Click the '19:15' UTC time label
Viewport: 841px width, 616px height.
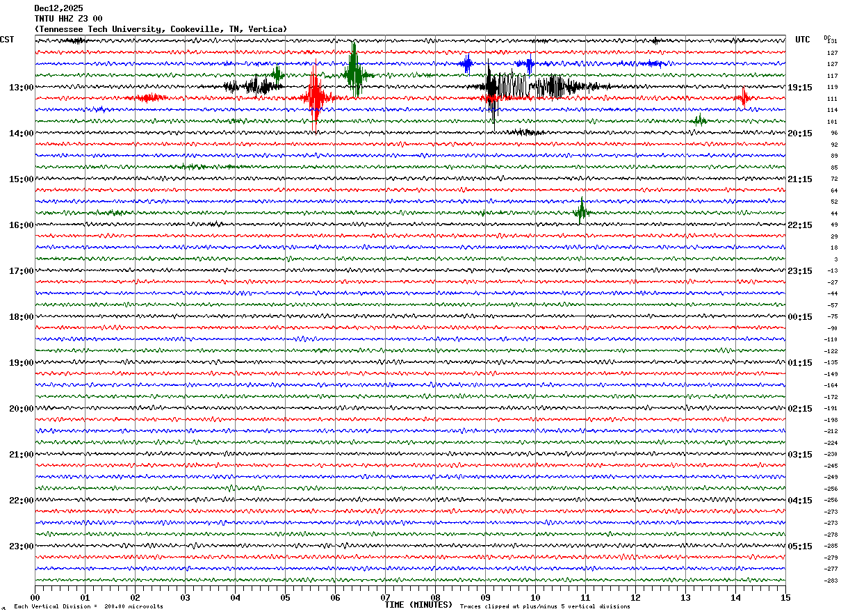pos(800,88)
